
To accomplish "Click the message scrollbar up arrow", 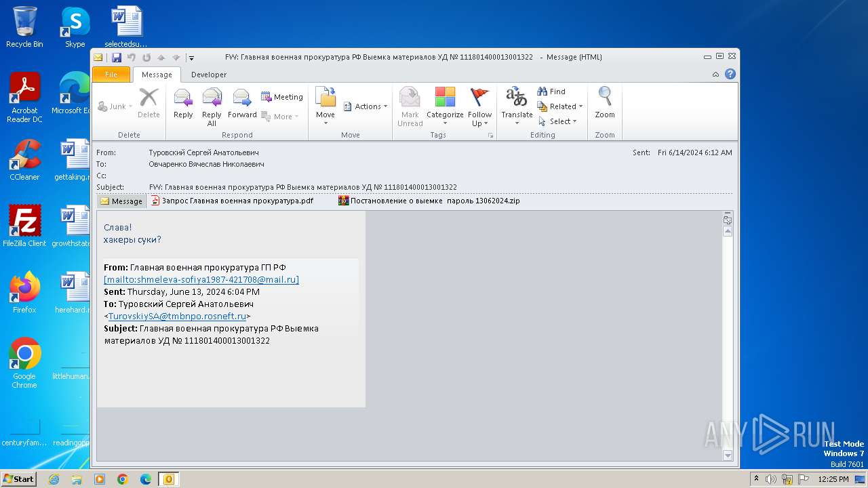I will point(728,231).
